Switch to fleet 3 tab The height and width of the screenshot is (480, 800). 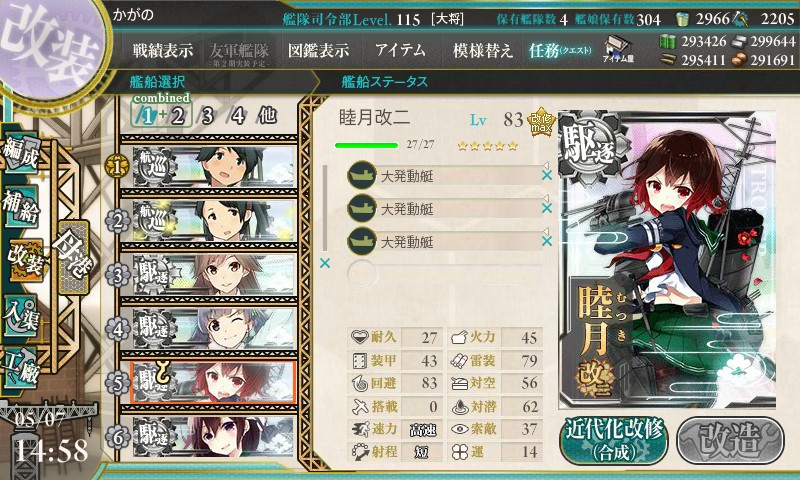(x=207, y=116)
